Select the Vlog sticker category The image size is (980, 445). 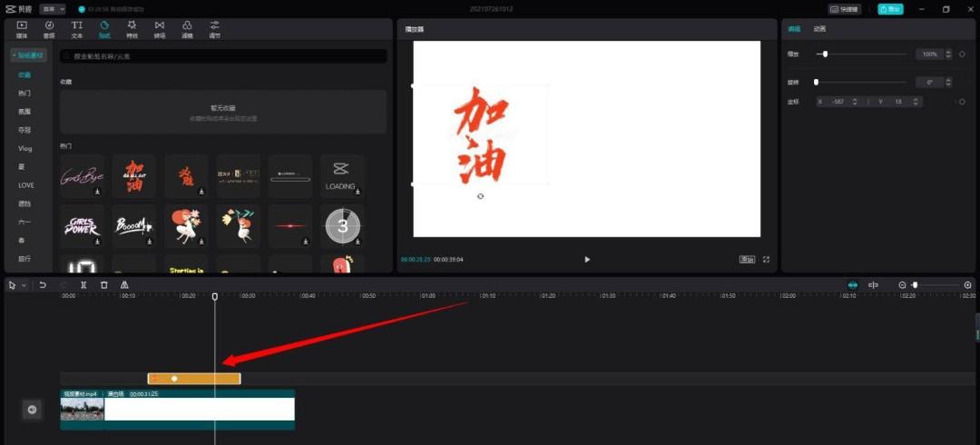click(x=24, y=148)
